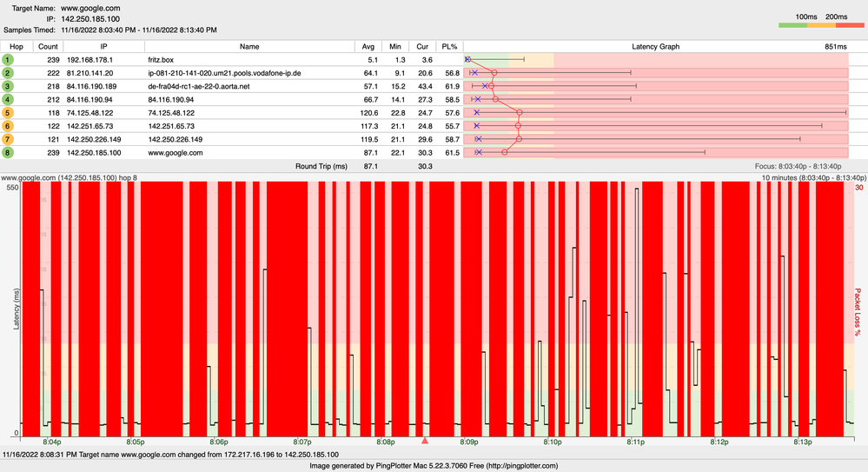The width and height of the screenshot is (868, 472).
Task: Select hop 3 green circle icon
Action: pyautogui.click(x=7, y=86)
